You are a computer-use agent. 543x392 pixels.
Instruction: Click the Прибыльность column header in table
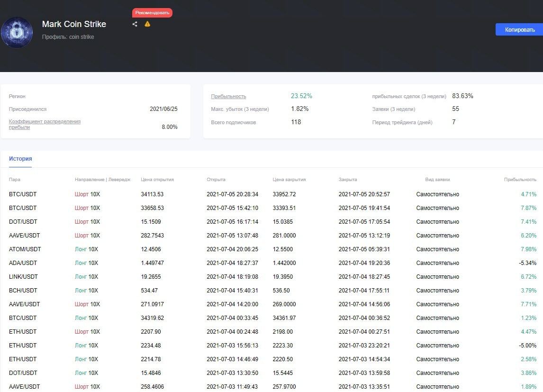click(520, 179)
